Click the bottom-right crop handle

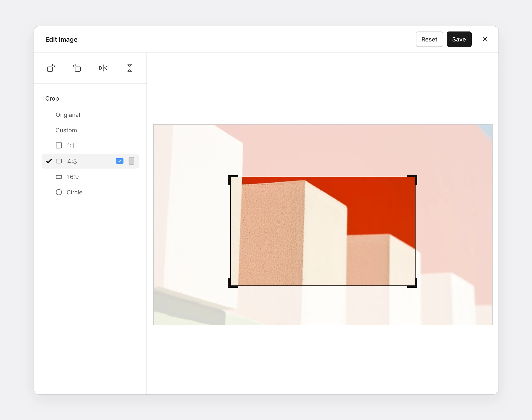pos(413,283)
